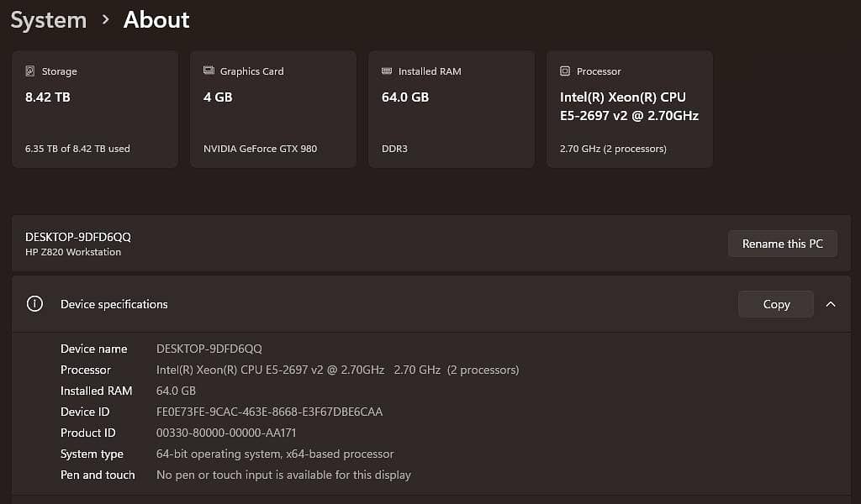Click the Device specifications info icon
This screenshot has width=861, height=504.
pyautogui.click(x=34, y=304)
